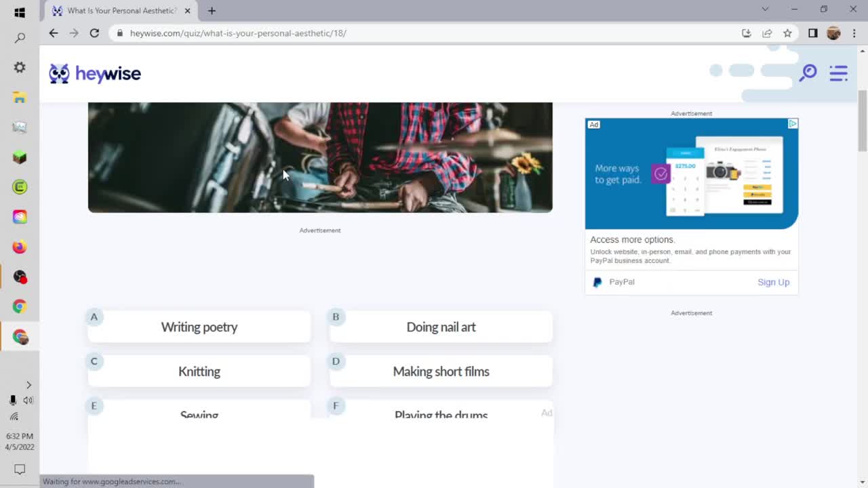868x488 pixels.
Task: Install app icon in address bar
Action: coord(747,33)
